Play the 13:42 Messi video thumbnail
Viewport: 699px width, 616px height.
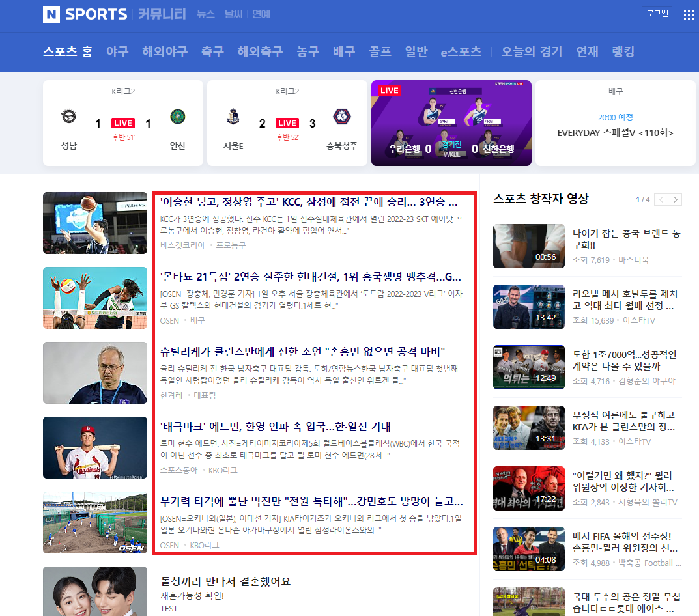click(x=529, y=307)
